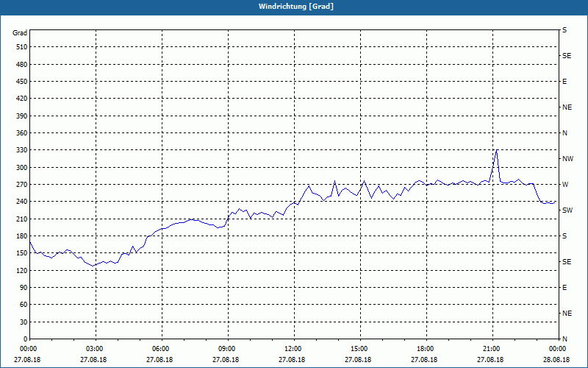
Task: Click the 390 degree axis label
Action: [x=22, y=116]
